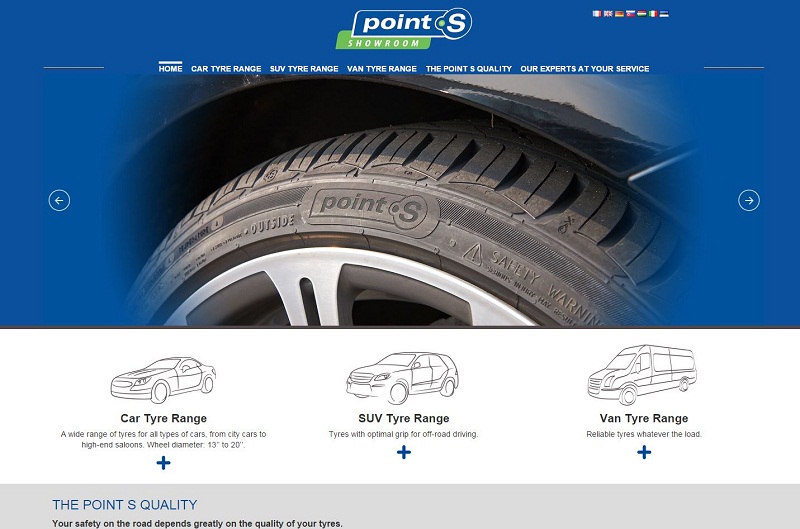Click the sedan car outline illustration
The height and width of the screenshot is (529, 800).
[x=163, y=380]
